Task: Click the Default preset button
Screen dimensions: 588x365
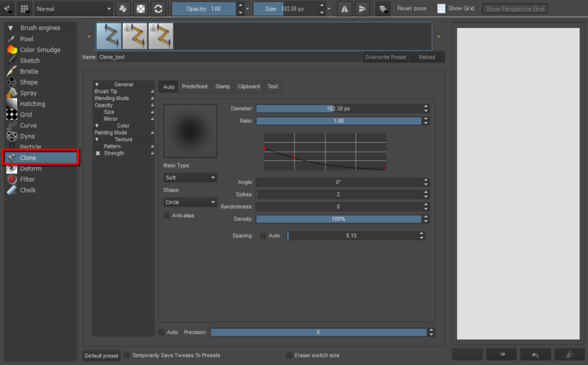Action: tap(101, 355)
